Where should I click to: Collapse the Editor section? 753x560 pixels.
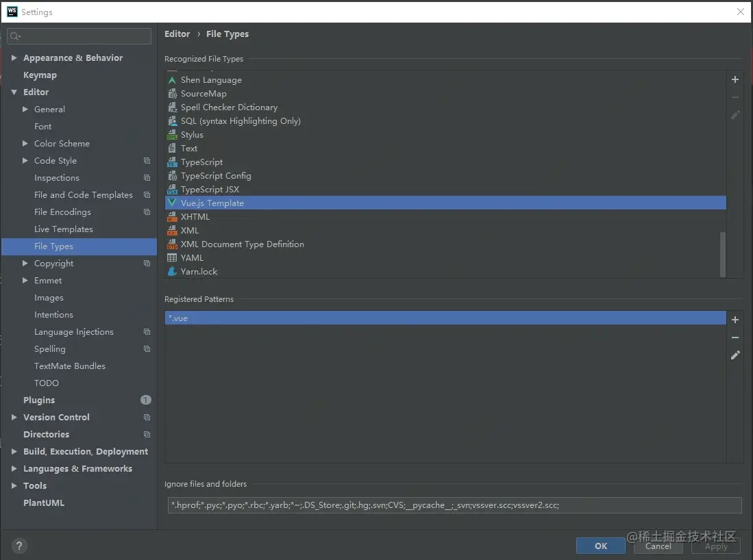pos(14,92)
